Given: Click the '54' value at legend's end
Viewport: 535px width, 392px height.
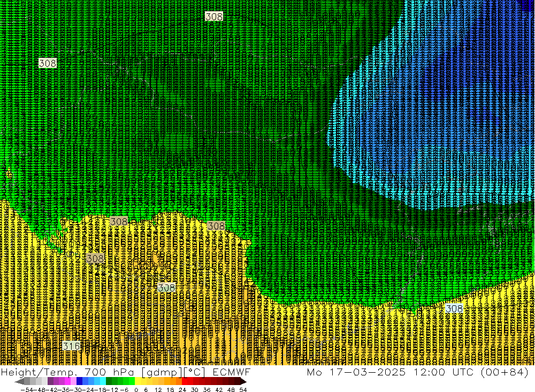Looking at the screenshot, I should click(x=243, y=390).
